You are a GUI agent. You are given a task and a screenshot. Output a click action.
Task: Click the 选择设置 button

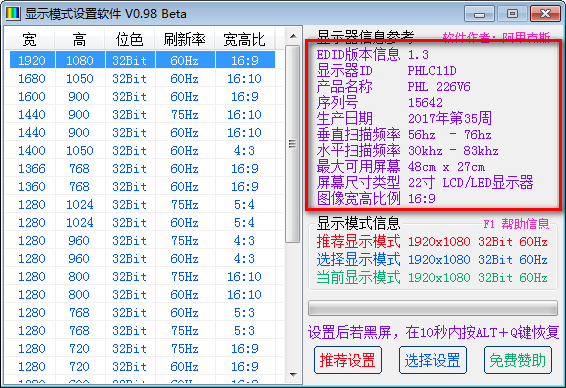(432, 360)
